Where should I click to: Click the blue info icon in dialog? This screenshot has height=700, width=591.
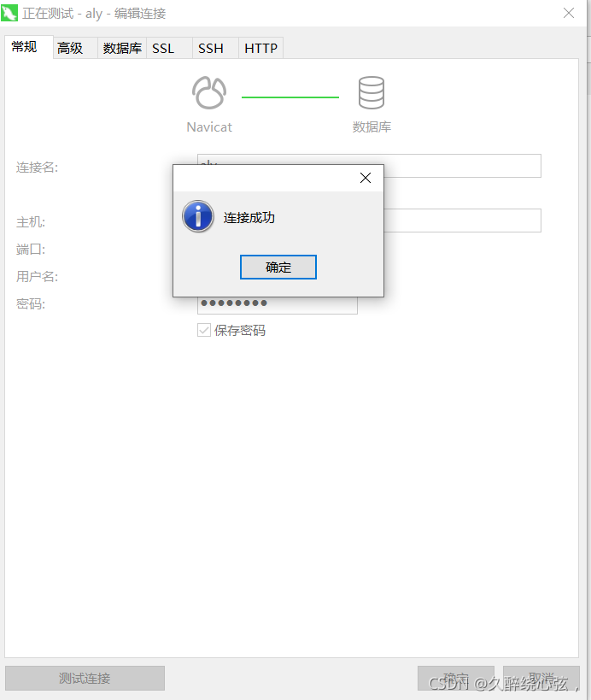point(197,216)
